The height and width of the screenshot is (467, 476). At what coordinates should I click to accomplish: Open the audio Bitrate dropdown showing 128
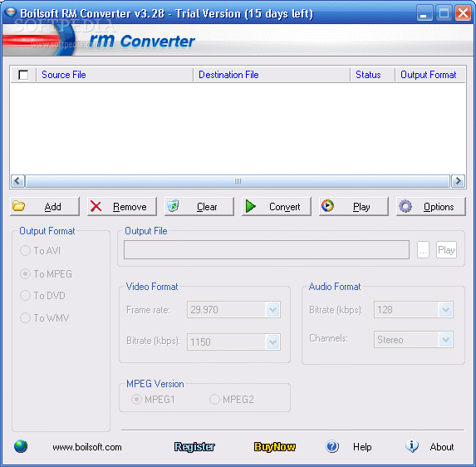(445, 309)
